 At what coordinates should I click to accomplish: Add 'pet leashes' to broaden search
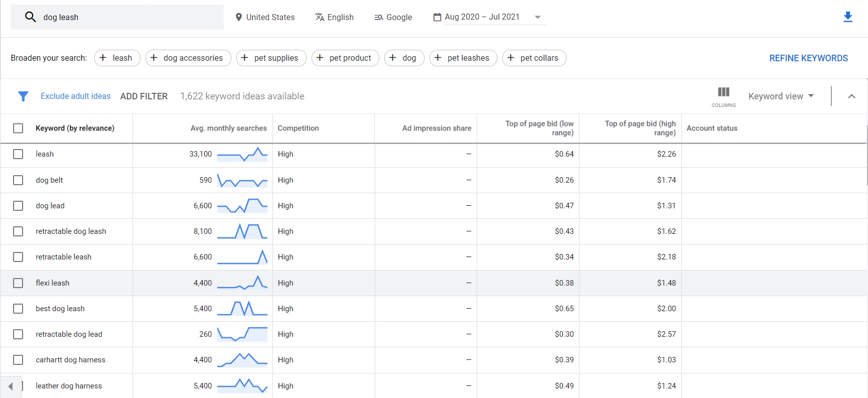click(463, 58)
